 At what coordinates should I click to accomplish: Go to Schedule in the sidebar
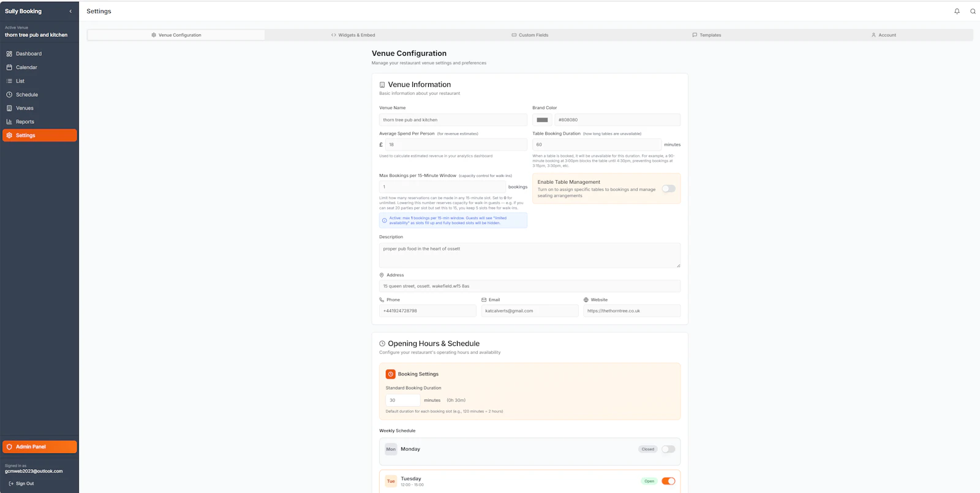click(x=40, y=94)
